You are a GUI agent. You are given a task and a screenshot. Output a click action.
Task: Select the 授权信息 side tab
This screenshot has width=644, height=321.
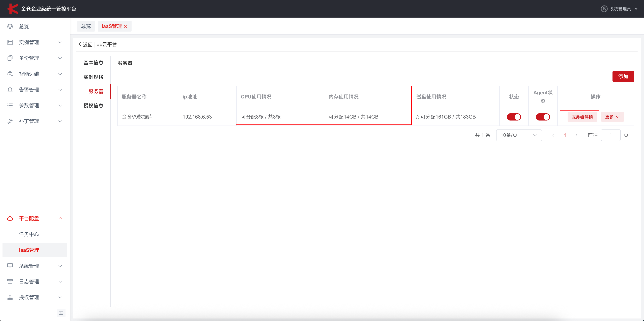(x=93, y=106)
